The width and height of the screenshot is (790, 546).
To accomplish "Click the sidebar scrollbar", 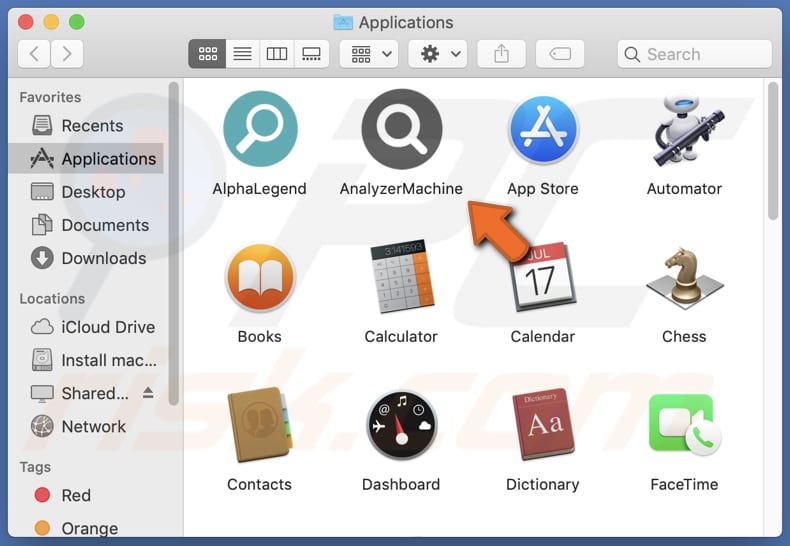I will [174, 243].
